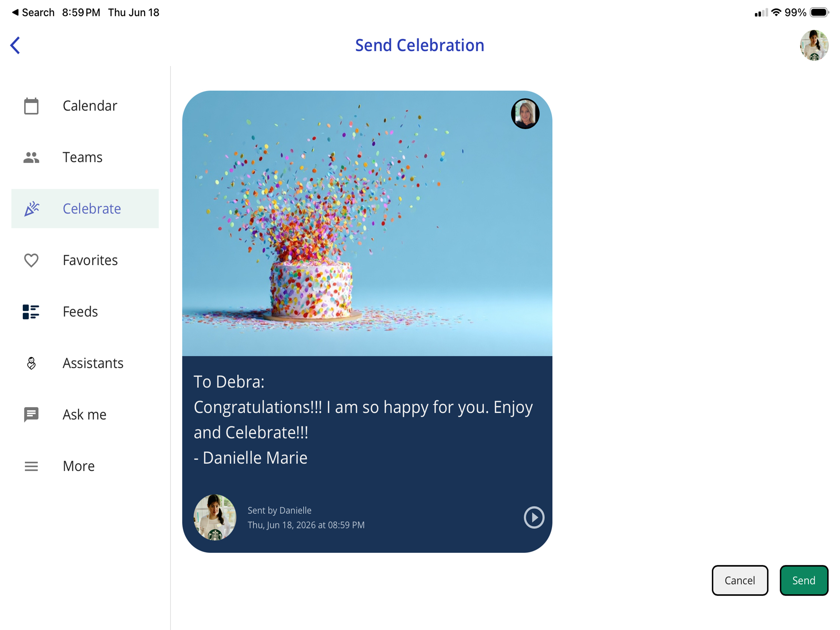Click the Feeds list icon
Image resolution: width=840 pixels, height=630 pixels.
(31, 312)
